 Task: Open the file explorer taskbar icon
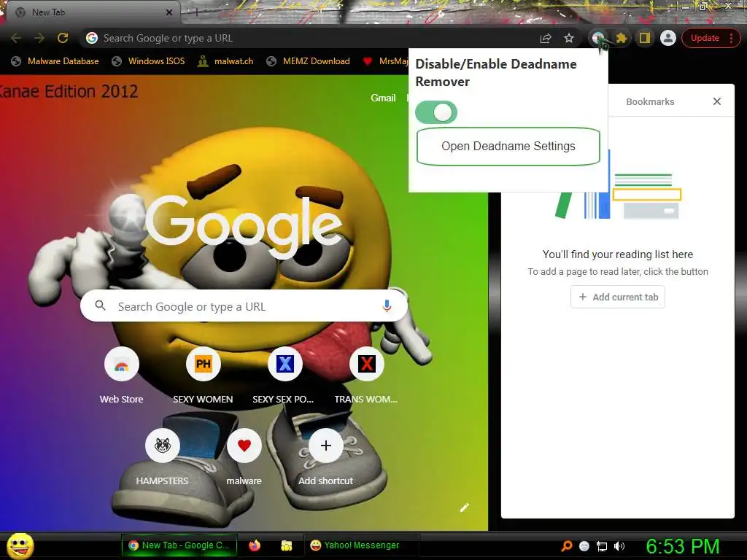point(286,545)
